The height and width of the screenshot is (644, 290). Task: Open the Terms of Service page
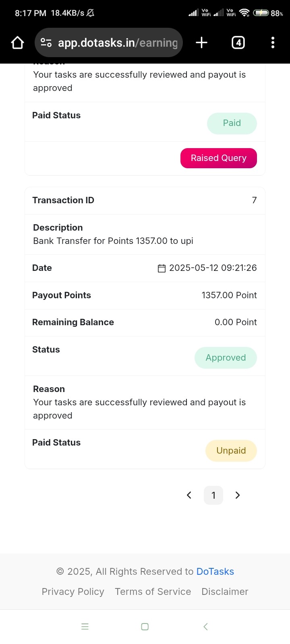pos(153,592)
